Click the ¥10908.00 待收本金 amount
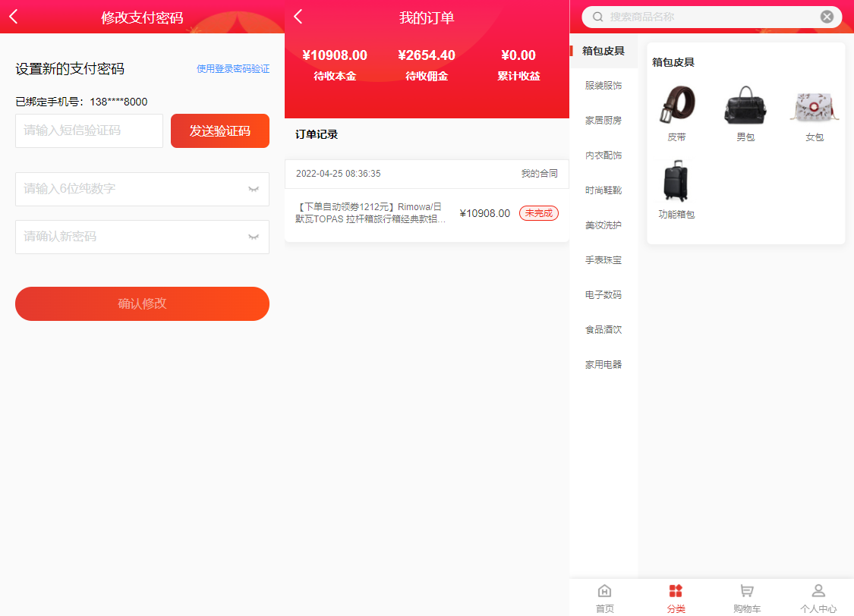Viewport: 854px width, 616px height. [335, 55]
